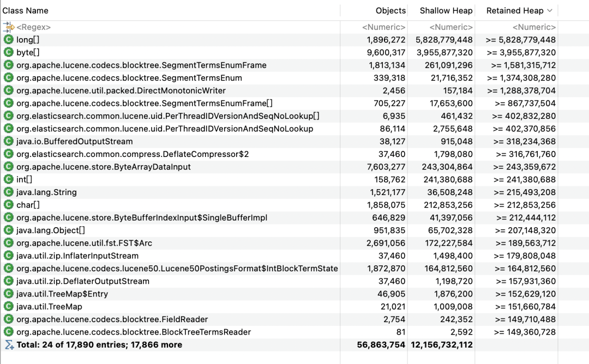Expand the Total row showing 17,866 more entries
The image size is (589, 364).
(99, 344)
